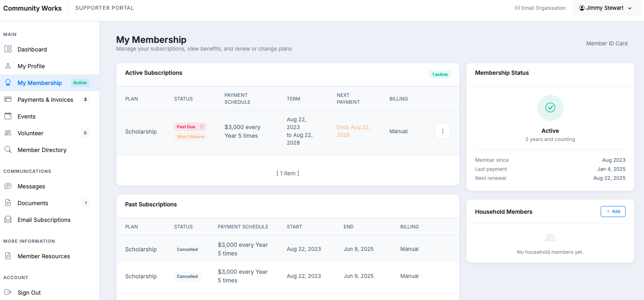Click the Member ID Card button

(x=607, y=43)
